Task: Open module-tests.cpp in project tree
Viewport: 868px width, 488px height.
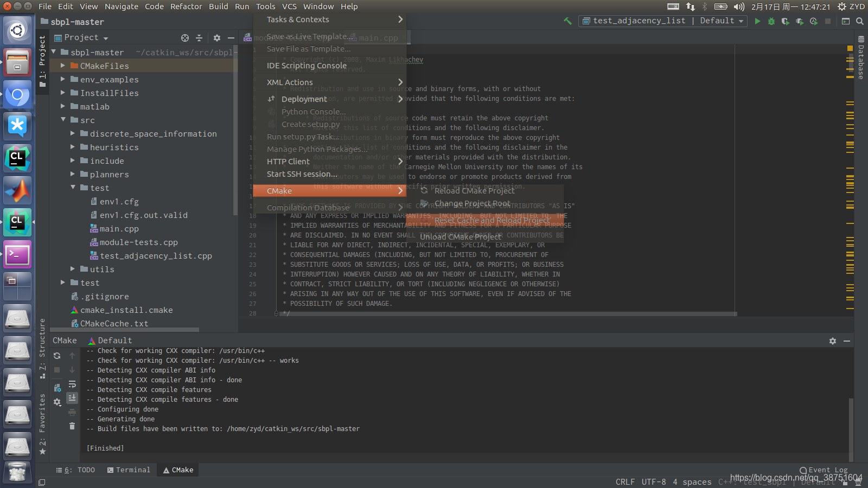Action: pyautogui.click(x=138, y=242)
